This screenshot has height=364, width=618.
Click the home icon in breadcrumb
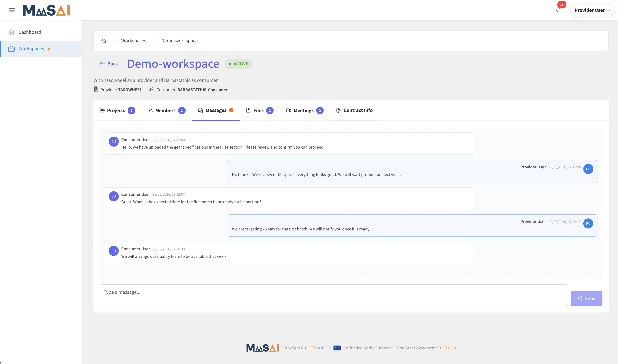[x=104, y=41]
